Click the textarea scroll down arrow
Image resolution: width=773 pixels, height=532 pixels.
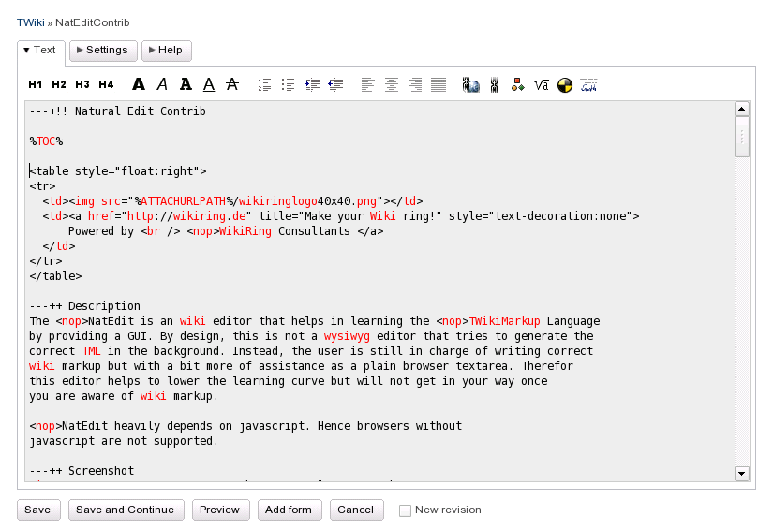[x=741, y=473]
